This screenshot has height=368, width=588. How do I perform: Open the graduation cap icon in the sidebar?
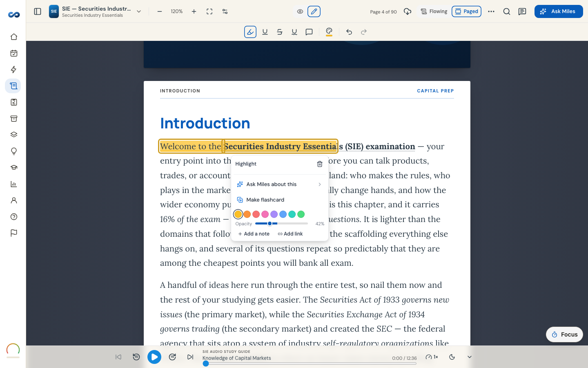(x=13, y=168)
